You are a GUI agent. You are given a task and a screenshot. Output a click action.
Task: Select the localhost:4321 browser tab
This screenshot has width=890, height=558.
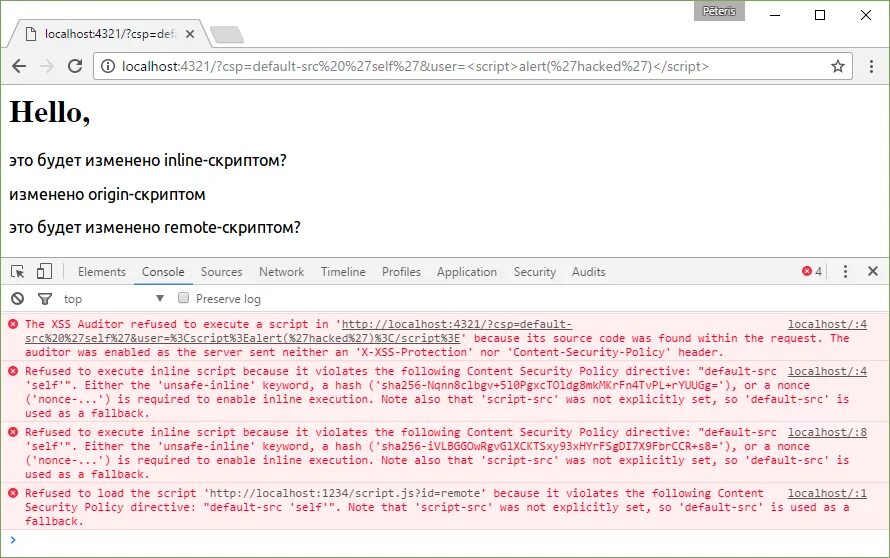108,34
